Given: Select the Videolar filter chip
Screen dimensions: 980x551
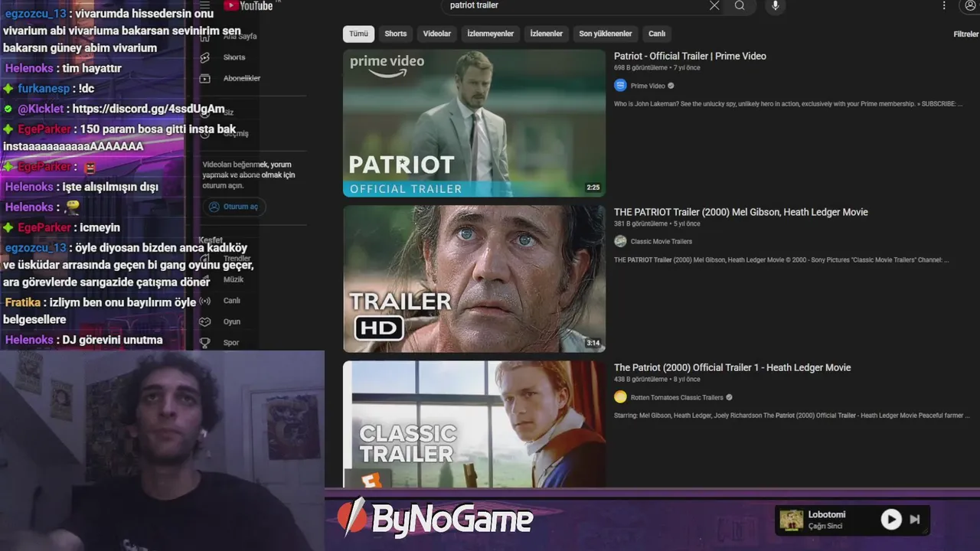Looking at the screenshot, I should coord(437,34).
